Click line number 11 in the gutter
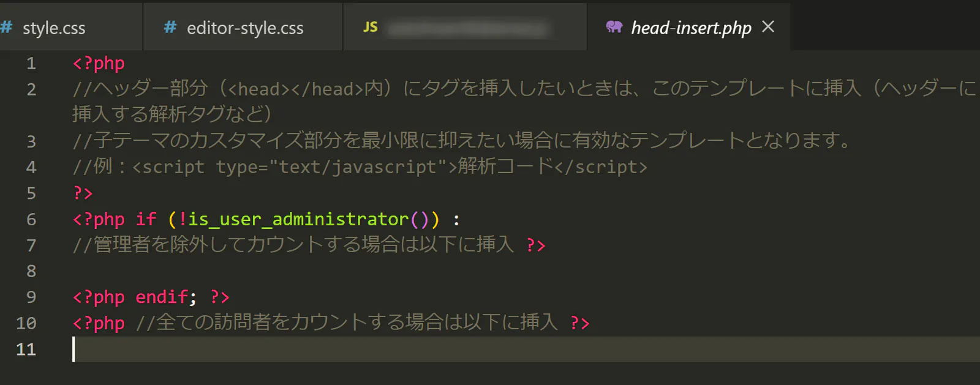 pos(26,349)
